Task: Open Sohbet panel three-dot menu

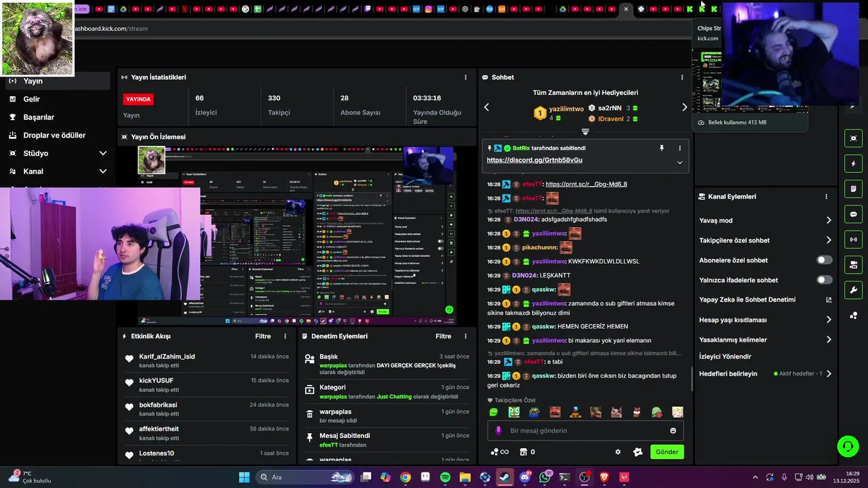Action: 682,77
